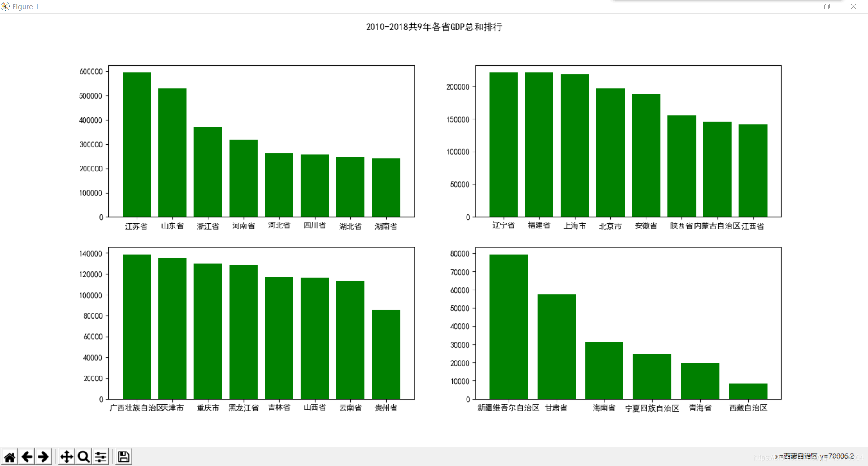Screen dimensions: 868x466
Task: Click the 陕西省 axis label
Action: pyautogui.click(x=682, y=226)
